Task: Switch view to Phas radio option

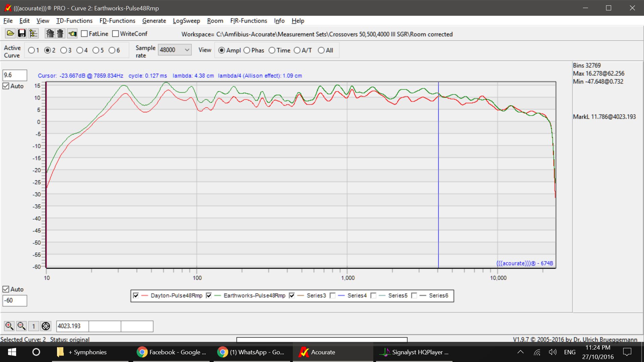Action: (247, 50)
